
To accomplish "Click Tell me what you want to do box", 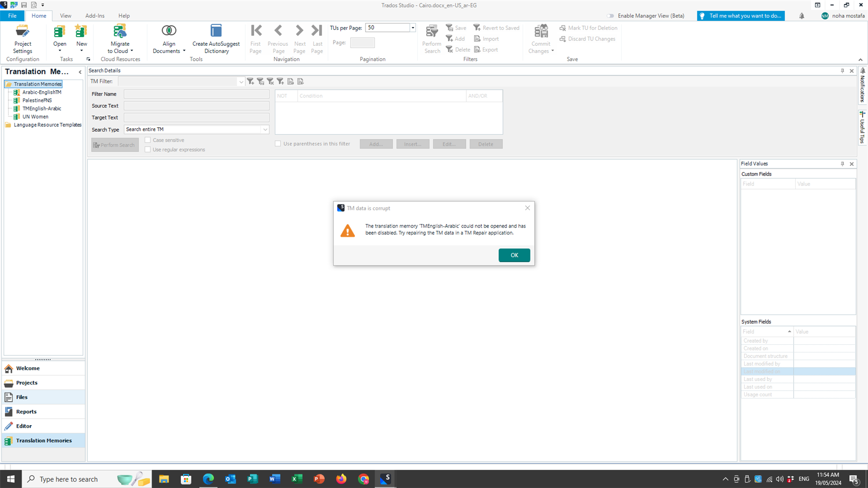I will pyautogui.click(x=741, y=16).
